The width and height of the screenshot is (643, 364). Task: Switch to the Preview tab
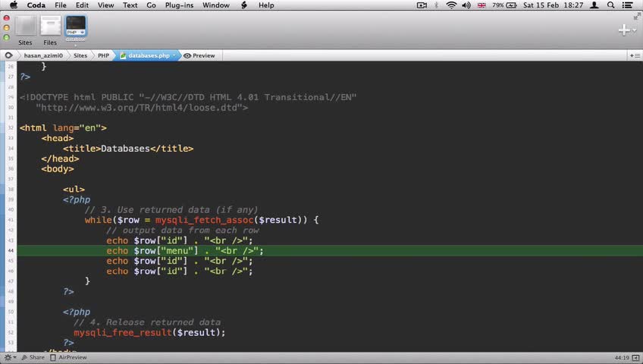tap(199, 55)
